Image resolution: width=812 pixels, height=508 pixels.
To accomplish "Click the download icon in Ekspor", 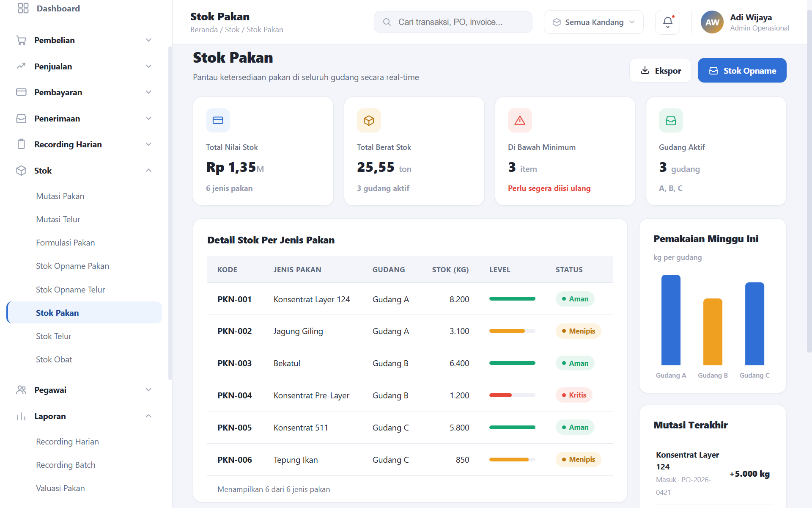I will (645, 70).
